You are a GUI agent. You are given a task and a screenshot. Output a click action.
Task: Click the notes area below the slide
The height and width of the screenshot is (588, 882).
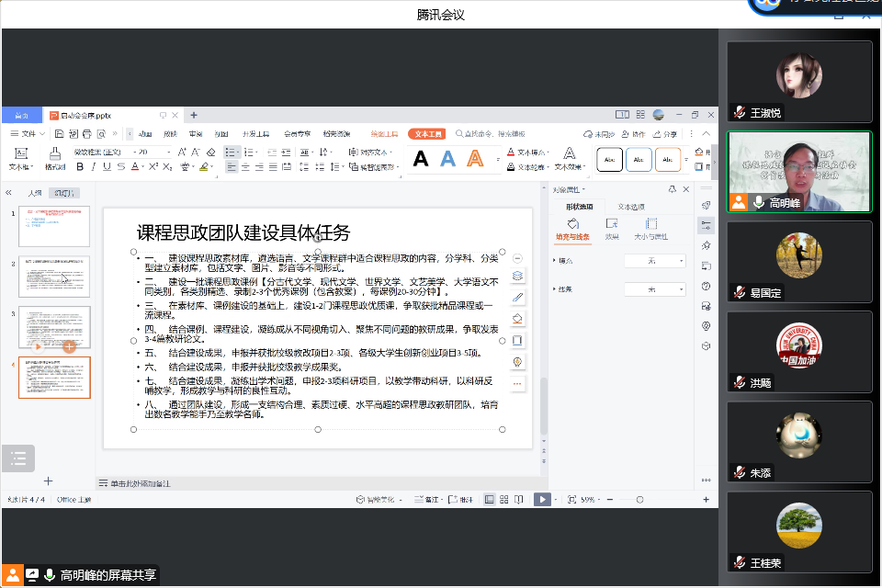(276, 482)
